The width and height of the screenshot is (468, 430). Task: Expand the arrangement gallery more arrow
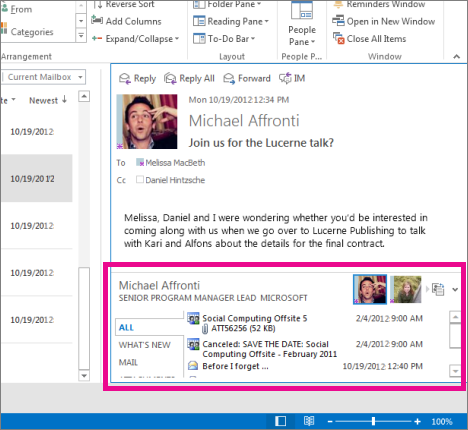[x=81, y=35]
